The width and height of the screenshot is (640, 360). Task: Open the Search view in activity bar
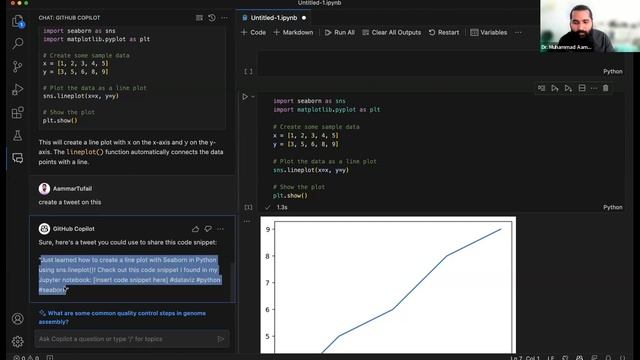click(18, 43)
